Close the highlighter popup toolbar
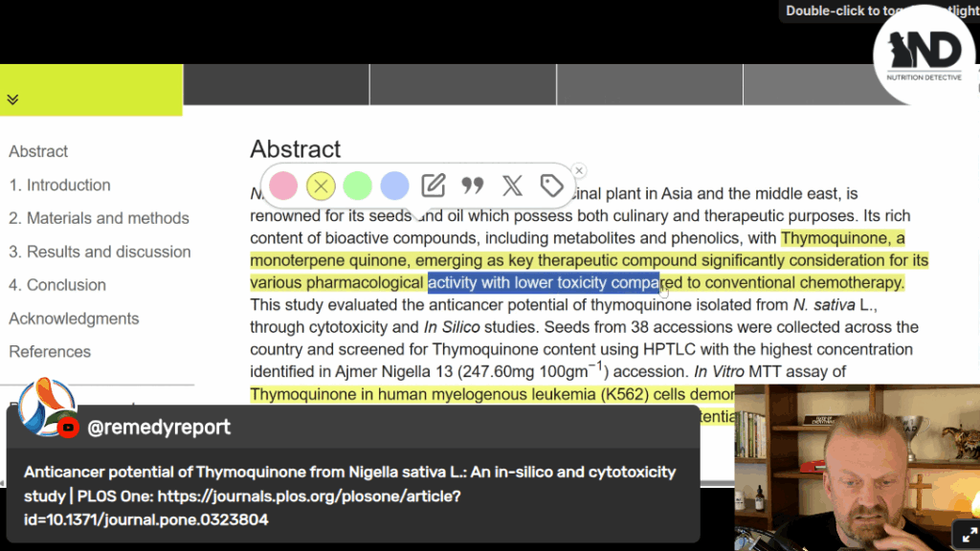The width and height of the screenshot is (980, 551). (579, 170)
